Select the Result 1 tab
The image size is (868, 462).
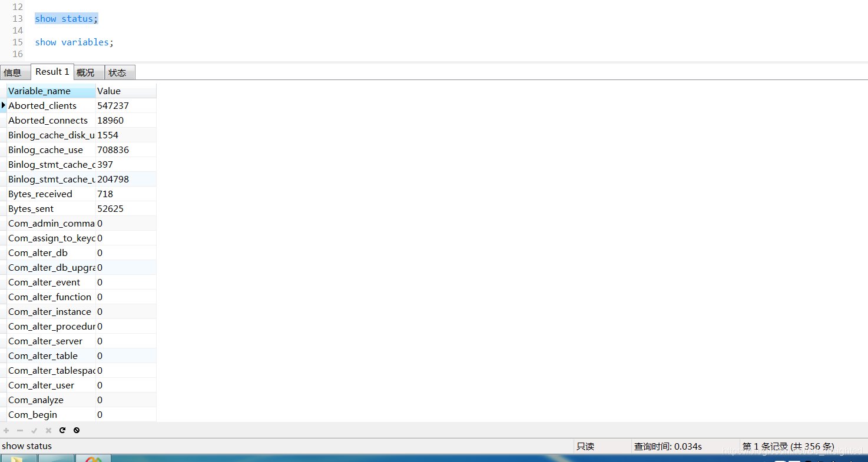tap(52, 72)
